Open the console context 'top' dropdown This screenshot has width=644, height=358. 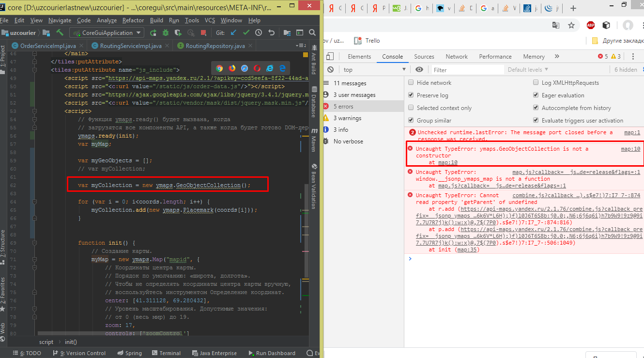(x=374, y=70)
